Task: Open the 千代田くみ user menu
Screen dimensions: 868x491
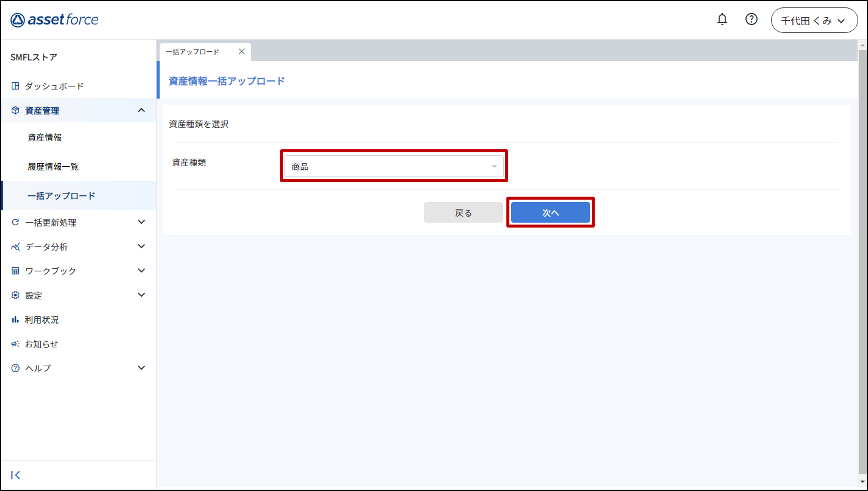Action: pos(814,21)
